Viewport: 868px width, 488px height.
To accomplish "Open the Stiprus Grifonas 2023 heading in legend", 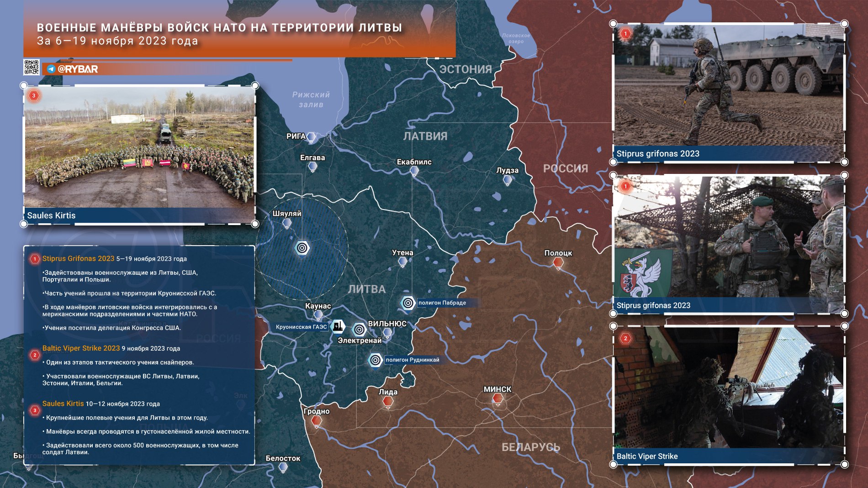I will coord(78,258).
